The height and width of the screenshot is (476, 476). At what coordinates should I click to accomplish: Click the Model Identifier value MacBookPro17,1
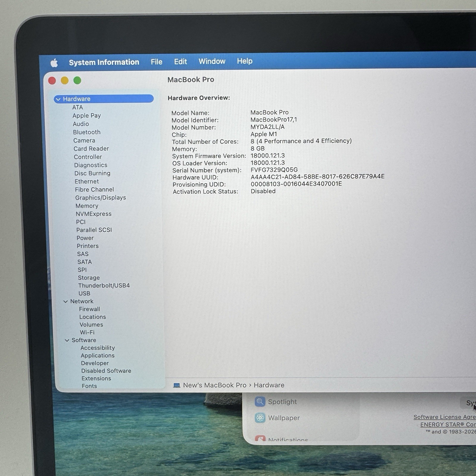pos(274,120)
